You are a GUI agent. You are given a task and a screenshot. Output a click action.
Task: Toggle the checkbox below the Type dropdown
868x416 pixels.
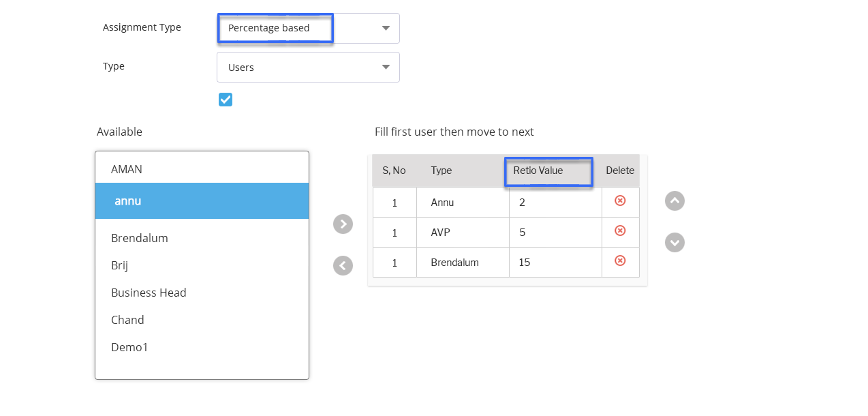[x=226, y=99]
